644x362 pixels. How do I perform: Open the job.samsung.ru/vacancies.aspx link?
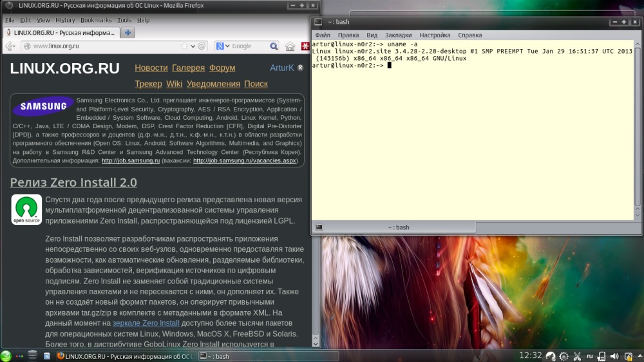pyautogui.click(x=244, y=160)
